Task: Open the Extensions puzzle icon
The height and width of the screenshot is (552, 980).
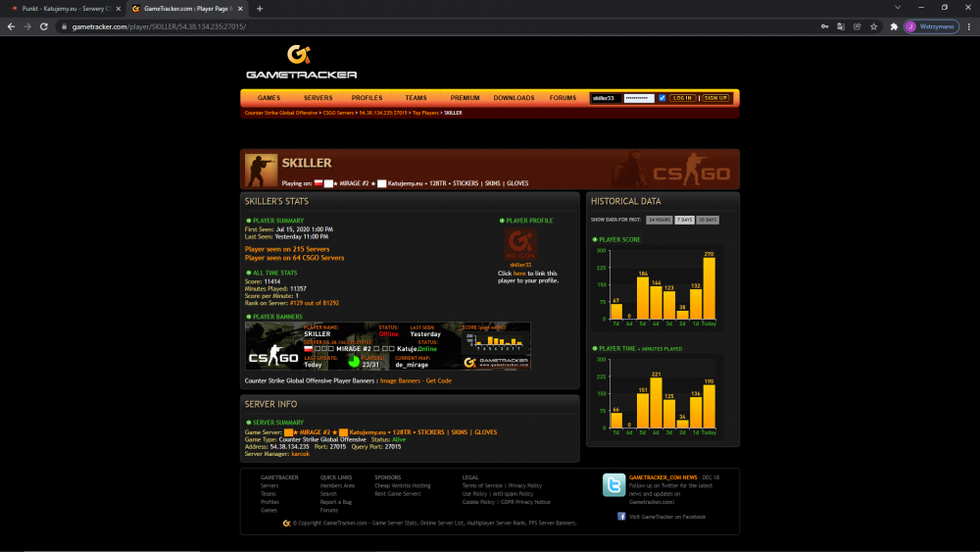Action: click(x=894, y=26)
